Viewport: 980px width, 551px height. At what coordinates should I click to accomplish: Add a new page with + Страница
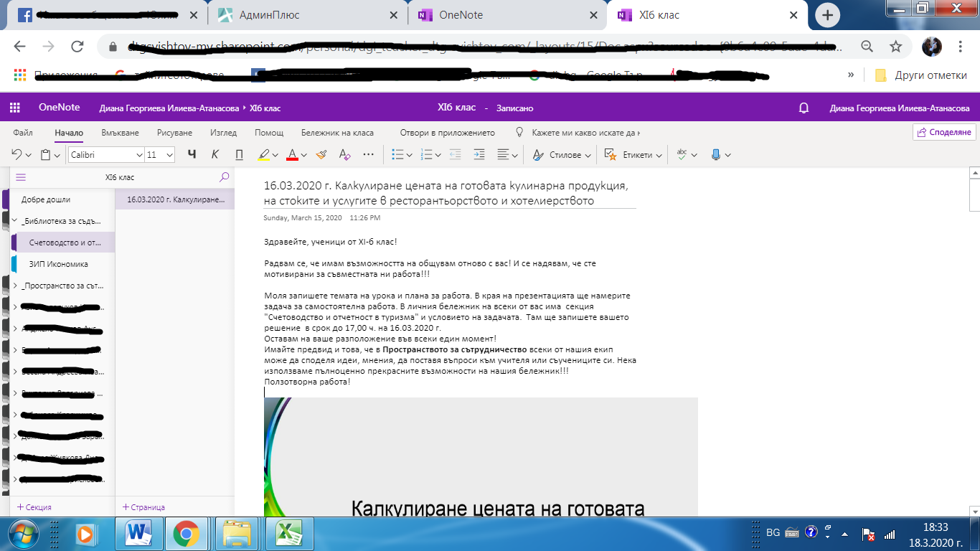143,507
